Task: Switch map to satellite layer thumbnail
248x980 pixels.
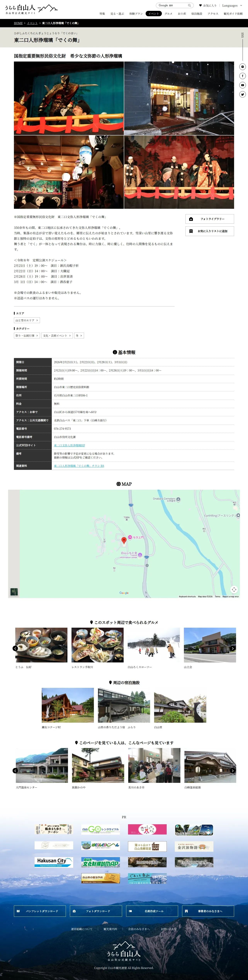Action: point(14,591)
